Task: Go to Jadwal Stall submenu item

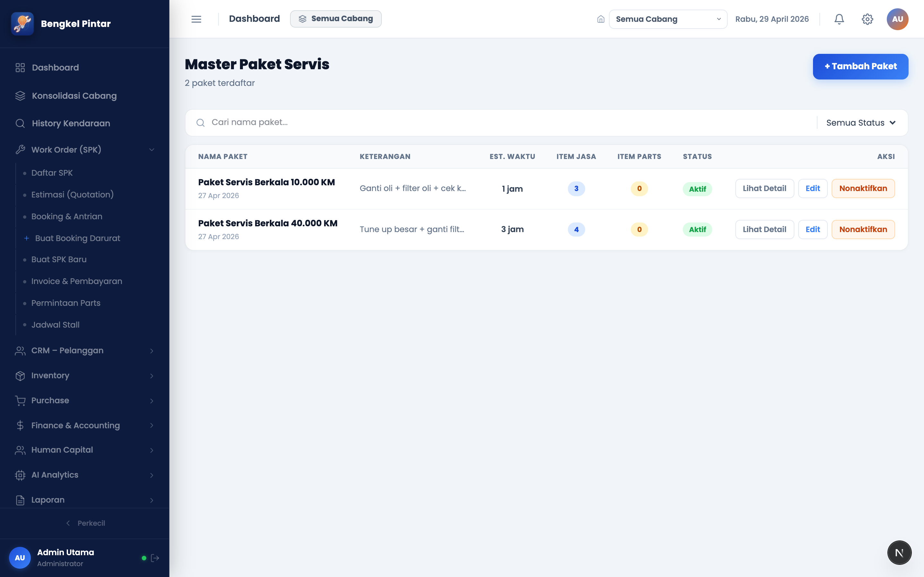Action: point(56,325)
